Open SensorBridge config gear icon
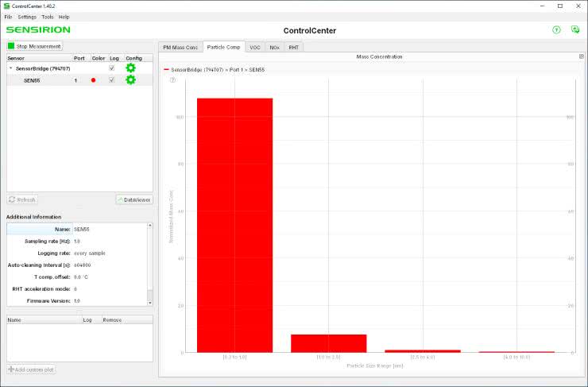Screen dimensions: 588x387 [x=130, y=68]
